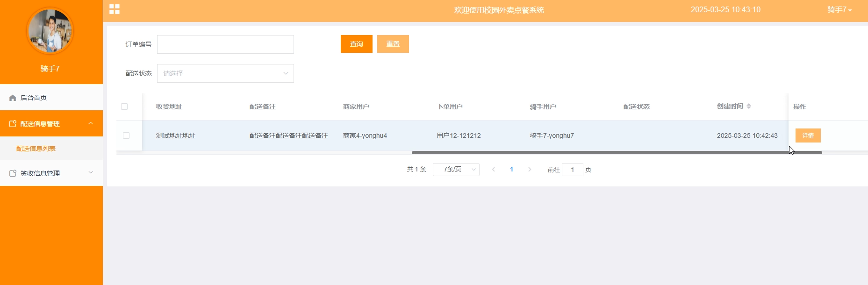
Task: Open the 配送信息列表 submenu item
Action: (x=51, y=149)
